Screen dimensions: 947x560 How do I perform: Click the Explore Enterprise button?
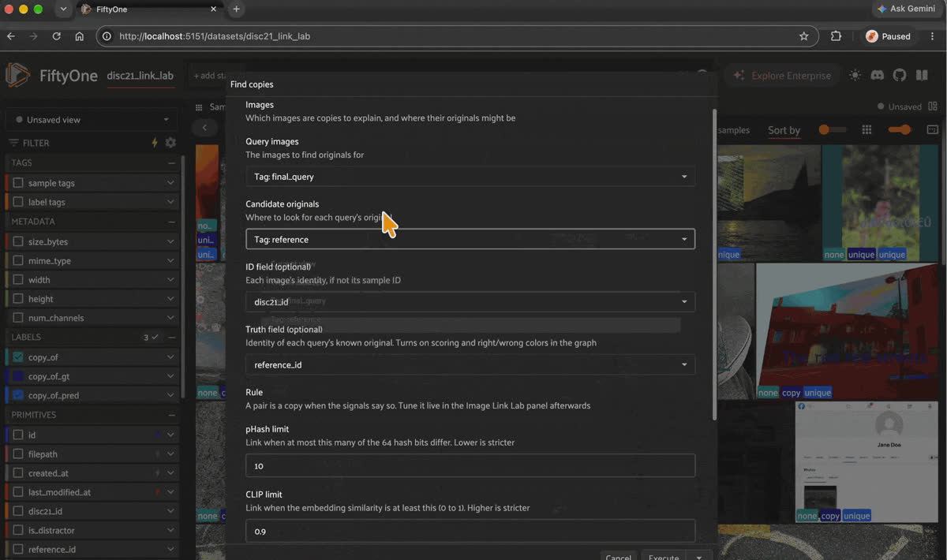[782, 76]
